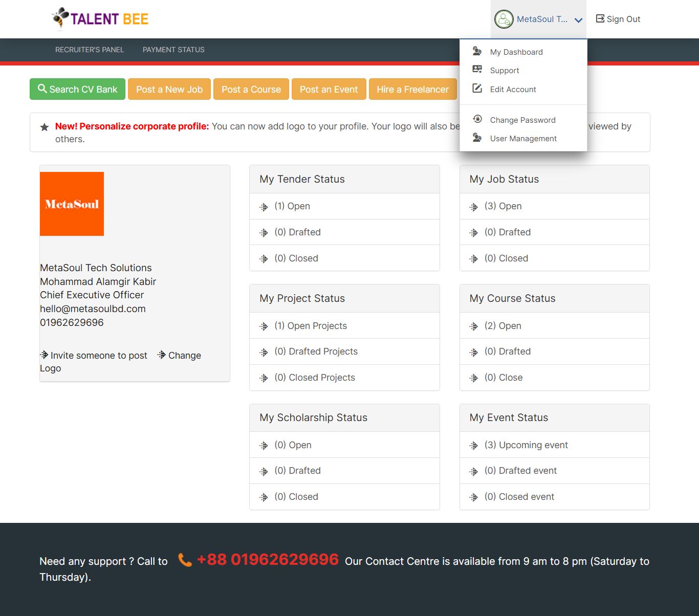Open the (0) Closed Projects link
Screen dimensions: 699x616
coord(315,378)
